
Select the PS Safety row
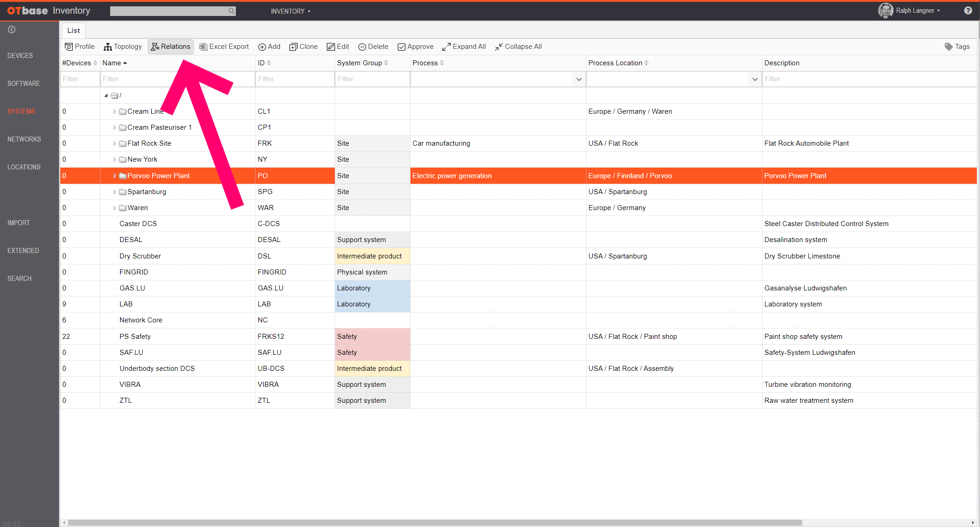(518, 337)
